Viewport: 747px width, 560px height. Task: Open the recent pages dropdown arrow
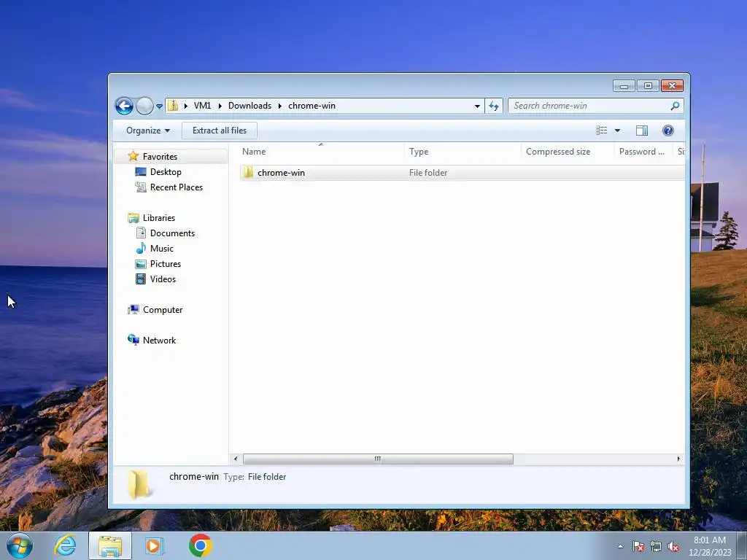tap(159, 106)
